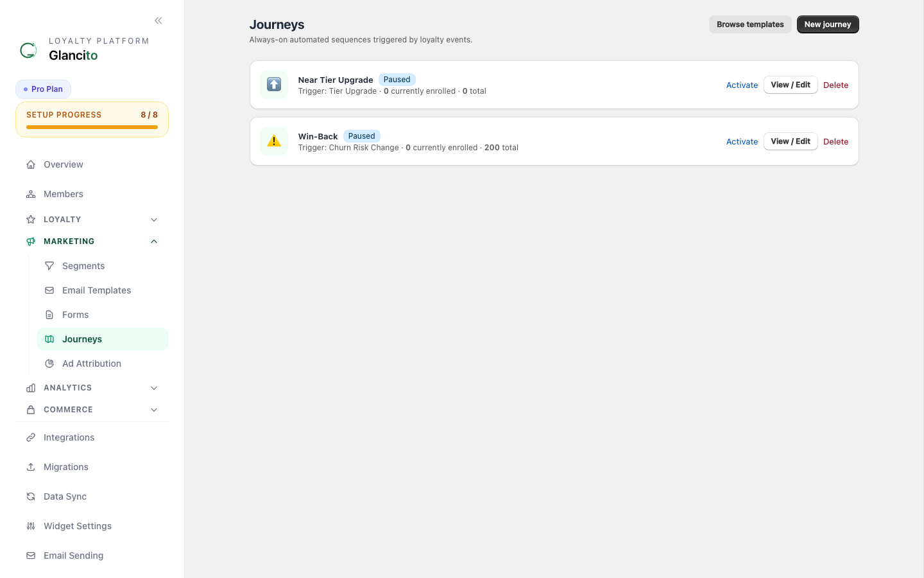The height and width of the screenshot is (578, 924).
Task: Click the Win-Back warning triangle icon
Action: 274,141
